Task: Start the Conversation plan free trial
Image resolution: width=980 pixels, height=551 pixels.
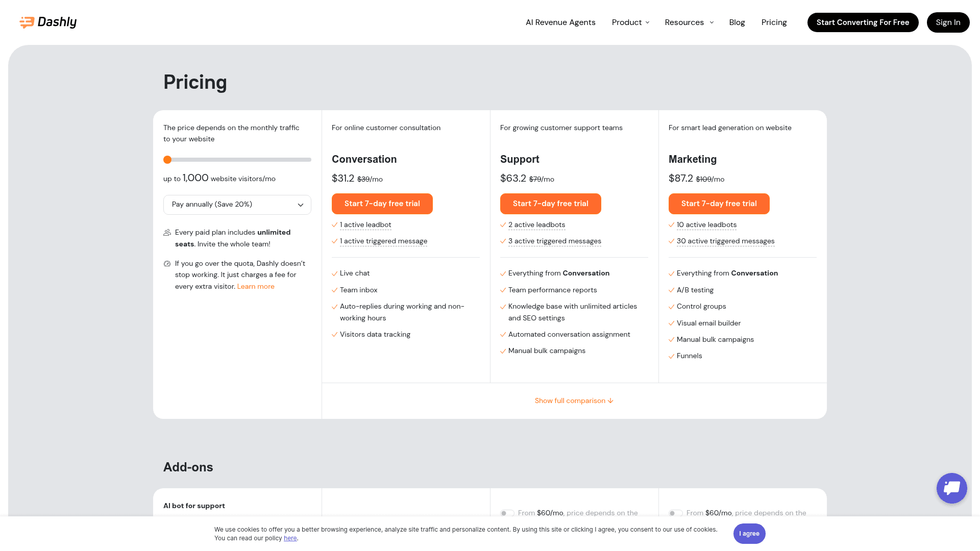Action: click(x=382, y=204)
